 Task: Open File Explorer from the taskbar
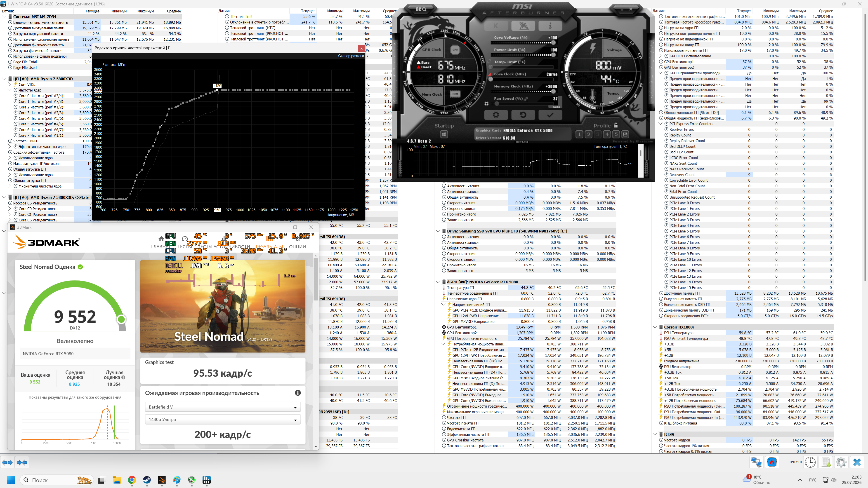[x=117, y=480]
